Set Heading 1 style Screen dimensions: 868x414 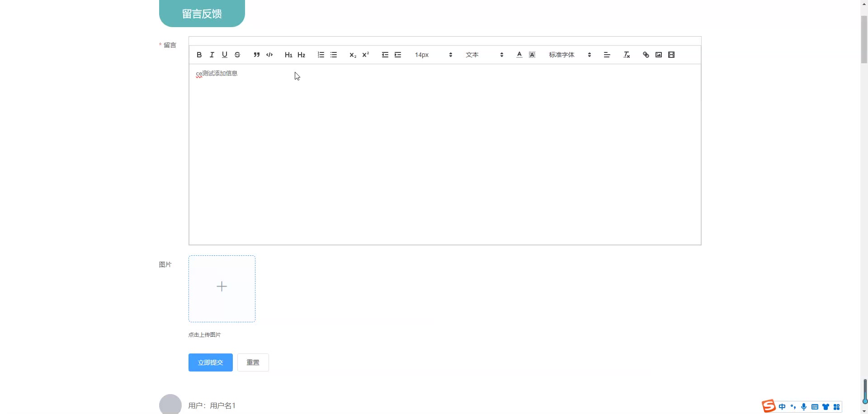[x=288, y=55]
